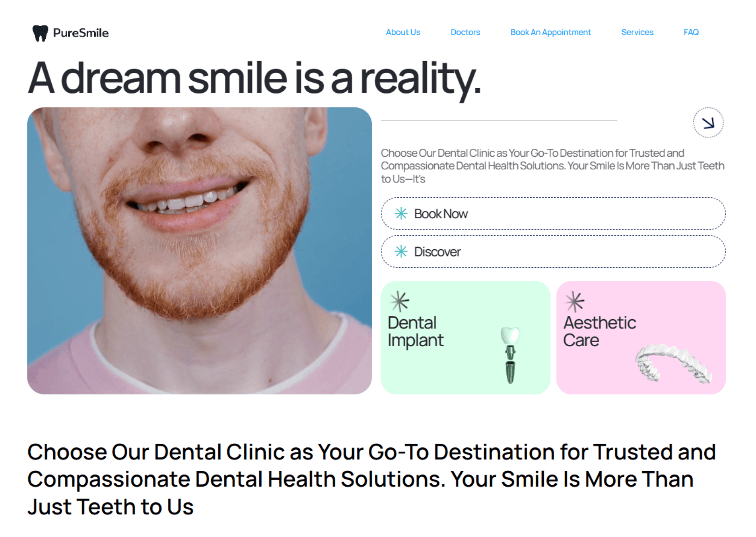Click the teal asterisk beside Book Now

[401, 214]
